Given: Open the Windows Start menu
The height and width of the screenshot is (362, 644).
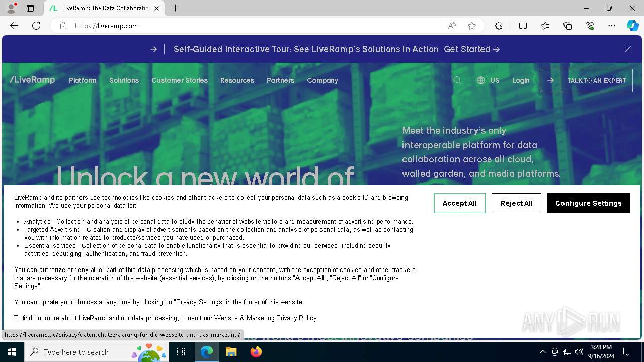Looking at the screenshot, I should (12, 352).
